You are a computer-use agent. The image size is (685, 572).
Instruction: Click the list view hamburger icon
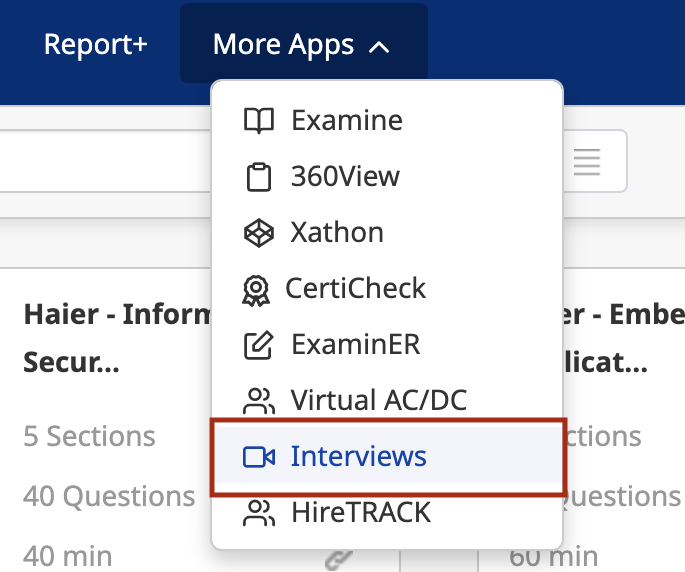pos(587,162)
